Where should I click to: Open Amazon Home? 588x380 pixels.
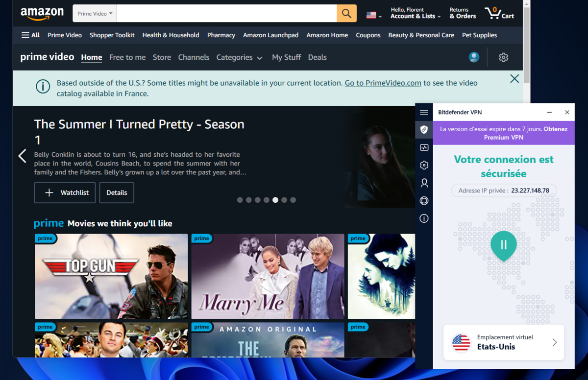(327, 35)
